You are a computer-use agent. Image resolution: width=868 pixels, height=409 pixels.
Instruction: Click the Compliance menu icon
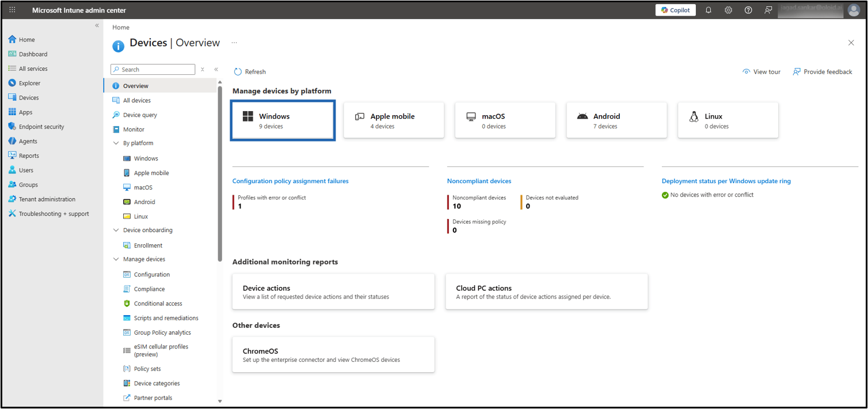pos(127,289)
